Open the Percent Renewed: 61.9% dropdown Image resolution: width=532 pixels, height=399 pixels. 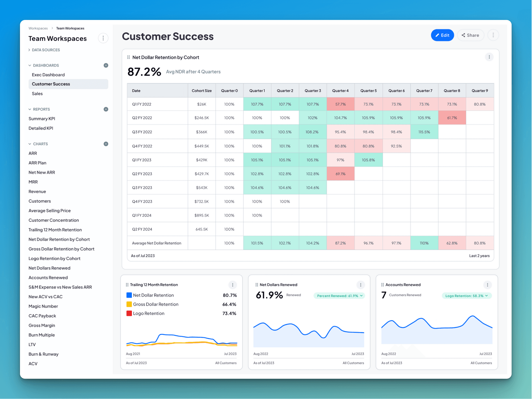coord(339,295)
